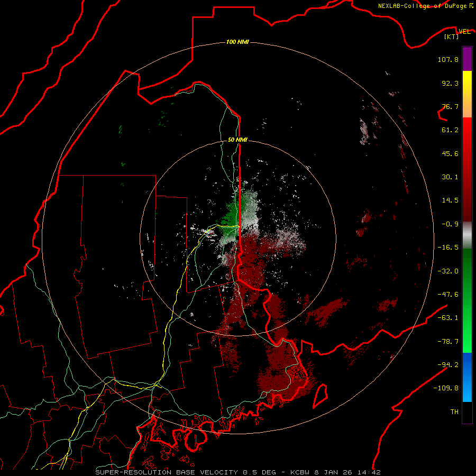
Task: Select the 107.8 value on velocity scale
Action: point(448,59)
